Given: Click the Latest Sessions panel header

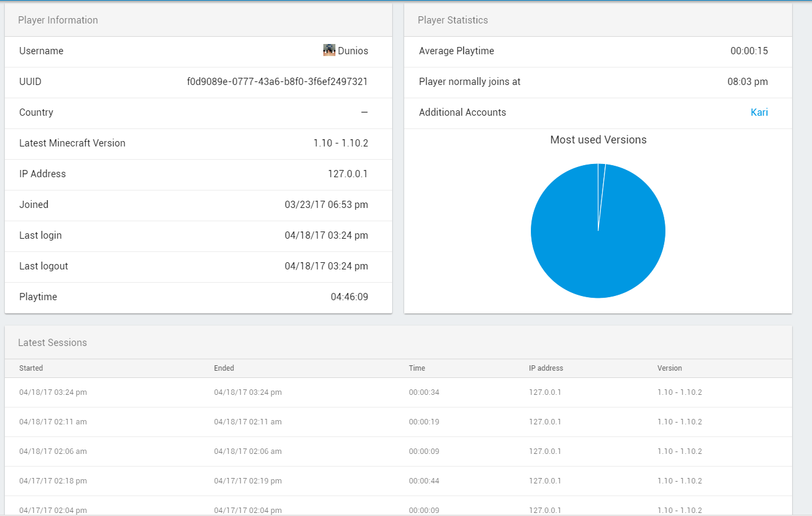Looking at the screenshot, I should point(52,342).
